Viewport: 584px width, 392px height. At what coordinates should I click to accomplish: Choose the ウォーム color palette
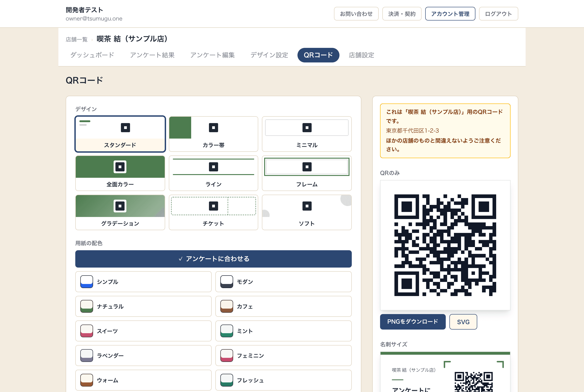[x=143, y=380]
